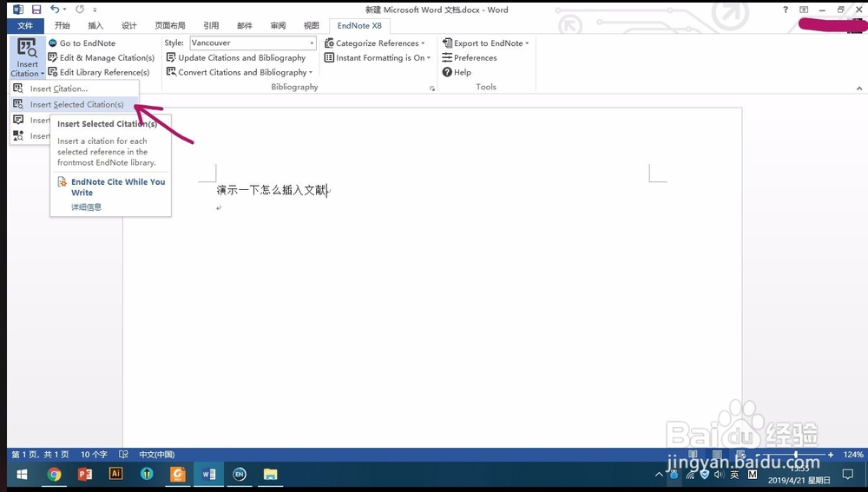Switch to the 审阅 tab
This screenshot has width=868, height=492.
pos(278,25)
